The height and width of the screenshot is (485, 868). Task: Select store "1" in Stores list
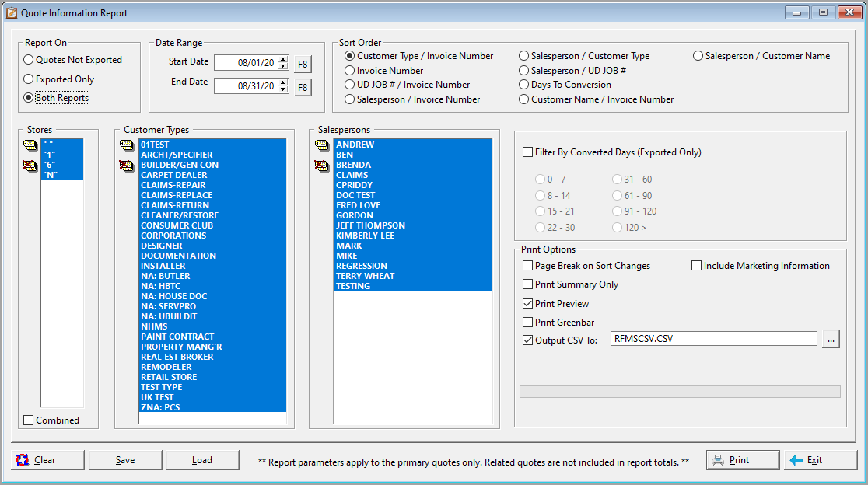point(62,155)
